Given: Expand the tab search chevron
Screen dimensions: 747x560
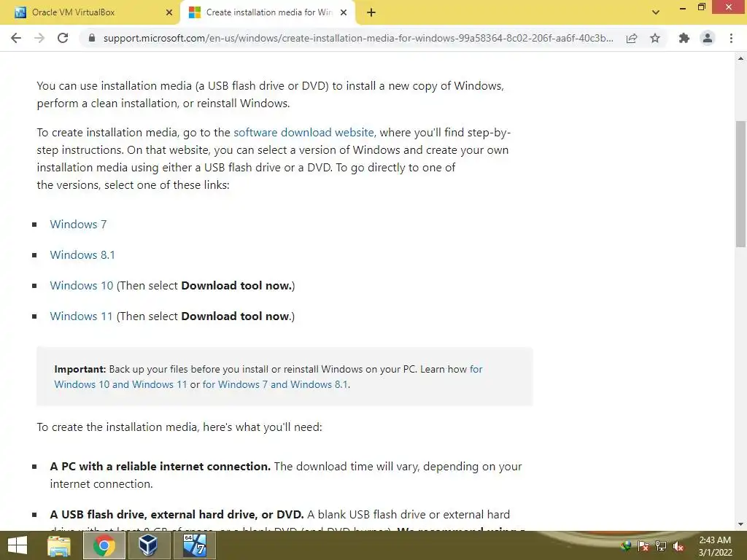Looking at the screenshot, I should pos(656,12).
